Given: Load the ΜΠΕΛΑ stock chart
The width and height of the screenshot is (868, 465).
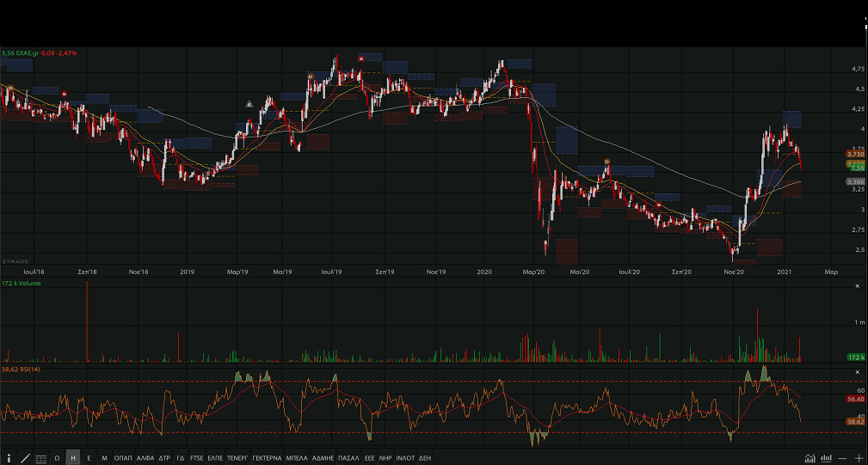Looking at the screenshot, I should click(x=297, y=458).
